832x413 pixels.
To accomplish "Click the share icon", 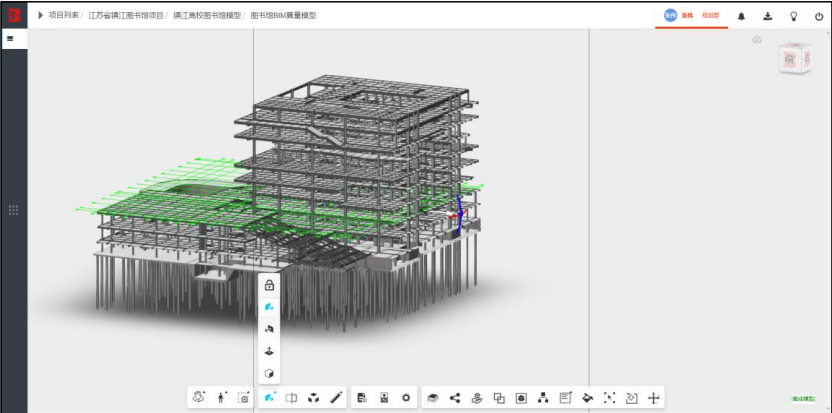I will [x=455, y=398].
